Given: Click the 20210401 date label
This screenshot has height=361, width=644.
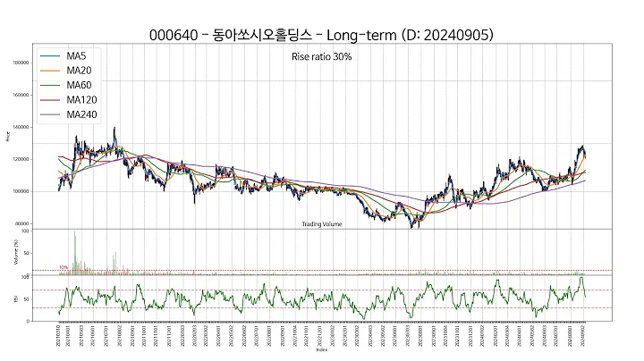Looking at the screenshot, I should coord(68,336).
